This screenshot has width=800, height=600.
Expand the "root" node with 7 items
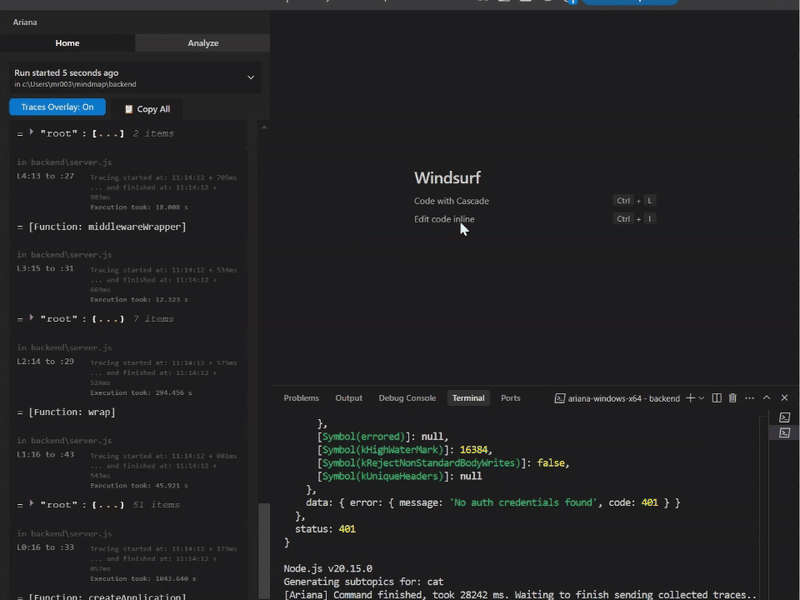(31, 317)
